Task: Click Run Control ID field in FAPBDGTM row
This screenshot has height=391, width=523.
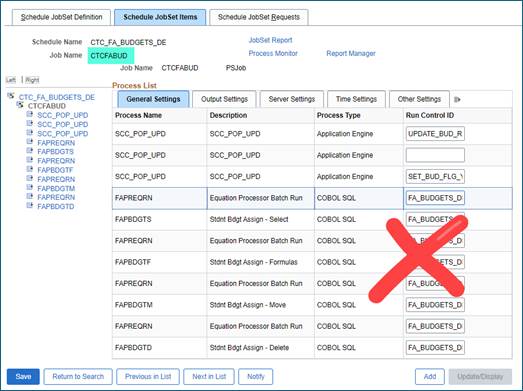Action: 435,305
